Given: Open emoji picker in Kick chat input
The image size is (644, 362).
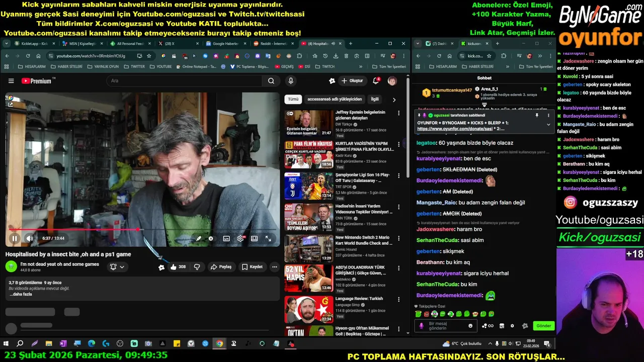Looking at the screenshot, I should tap(470, 326).
